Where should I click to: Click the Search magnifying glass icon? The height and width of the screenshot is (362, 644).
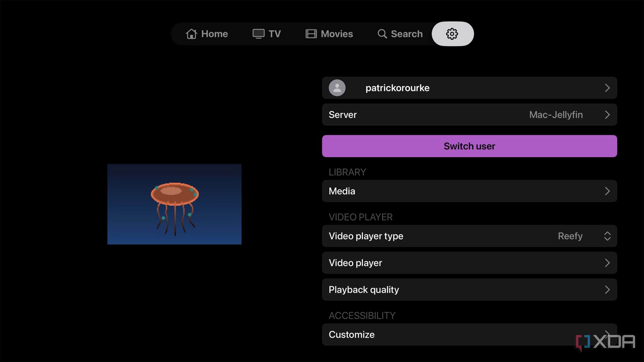[382, 34]
